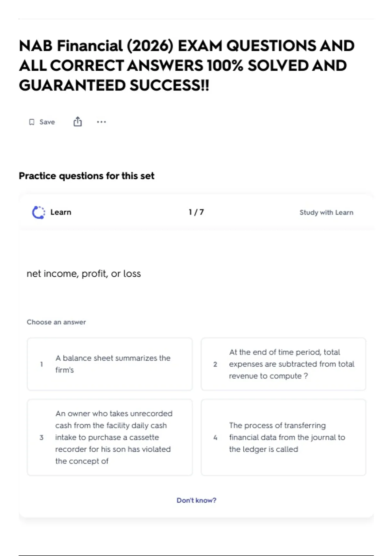Select answer option 1 about balance sheet

(x=110, y=364)
